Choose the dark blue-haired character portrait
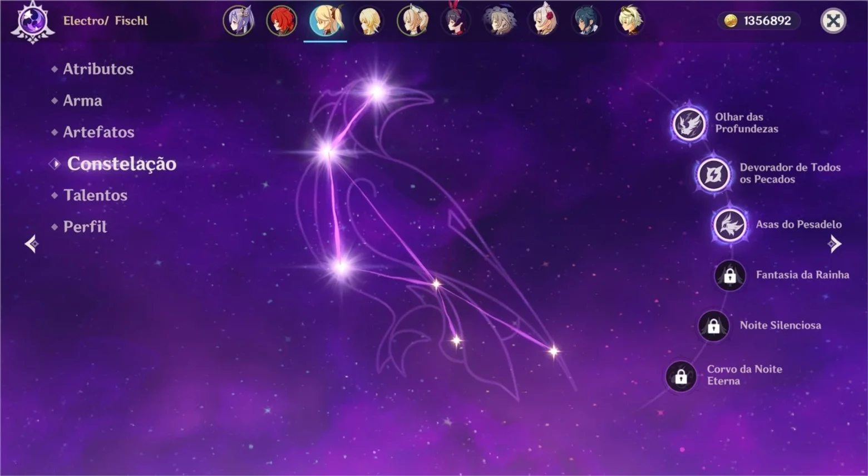868x476 pixels. [586, 21]
